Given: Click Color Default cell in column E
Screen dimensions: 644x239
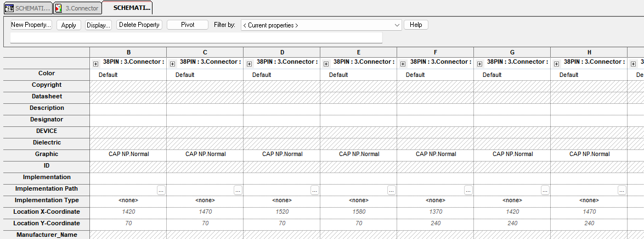Looking at the screenshot, I should tap(359, 75).
